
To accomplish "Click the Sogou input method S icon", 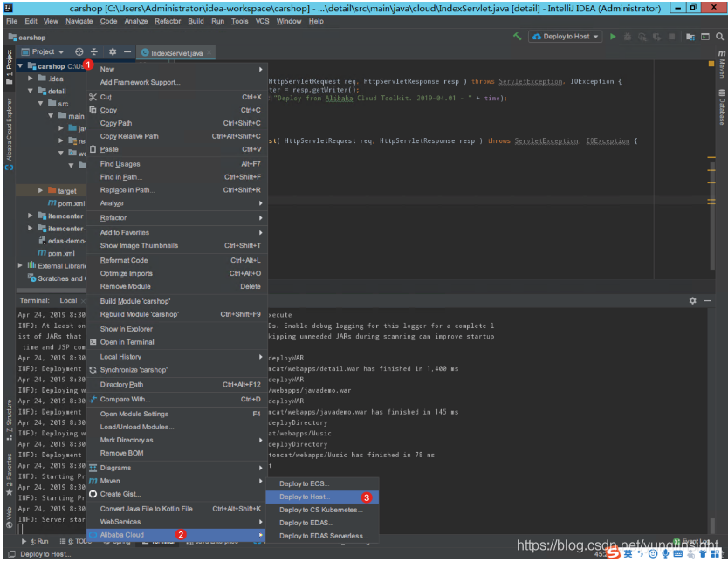I will [x=613, y=553].
